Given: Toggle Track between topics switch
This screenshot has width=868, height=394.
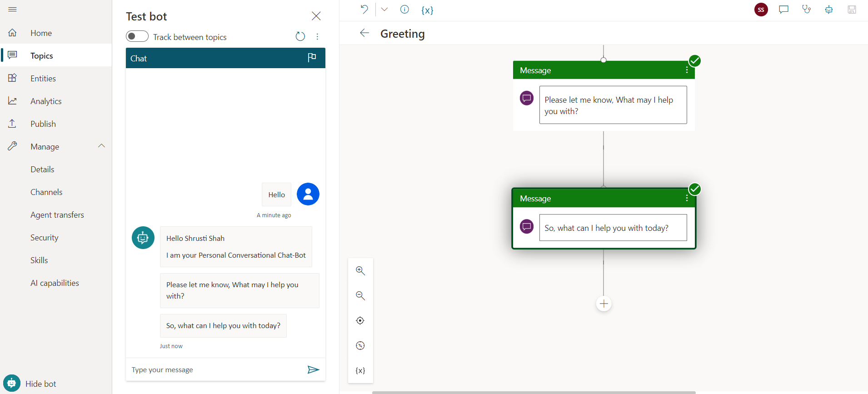Looking at the screenshot, I should 137,36.
